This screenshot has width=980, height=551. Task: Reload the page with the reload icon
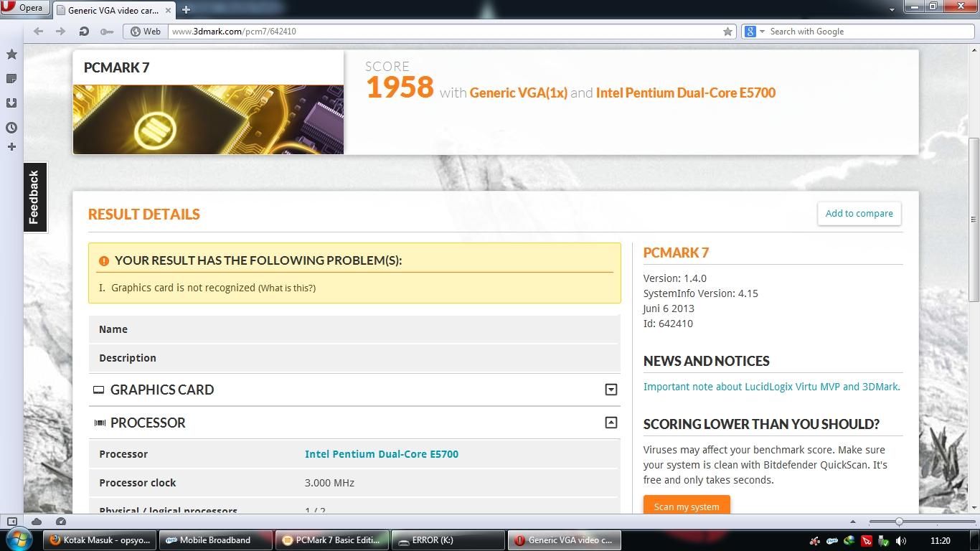tap(84, 32)
